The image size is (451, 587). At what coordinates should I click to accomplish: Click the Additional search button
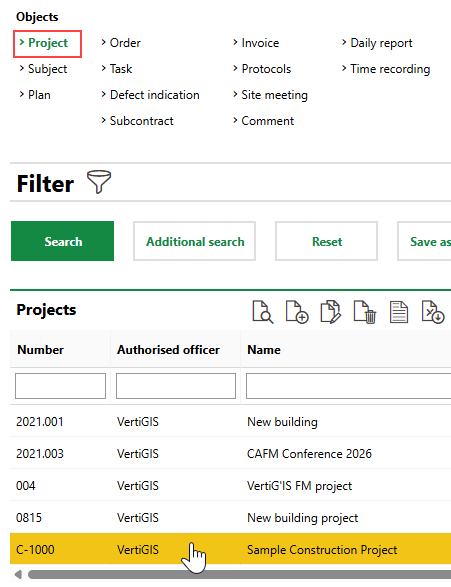click(x=195, y=241)
